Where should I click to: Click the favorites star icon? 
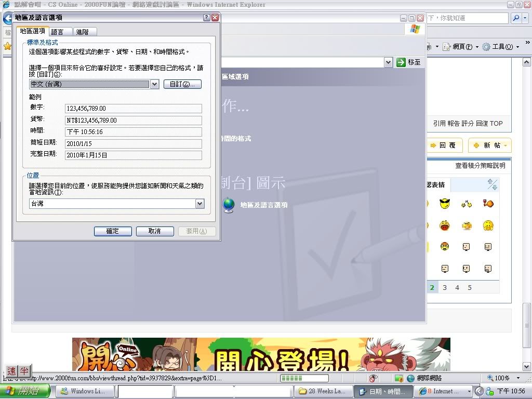click(x=7, y=46)
